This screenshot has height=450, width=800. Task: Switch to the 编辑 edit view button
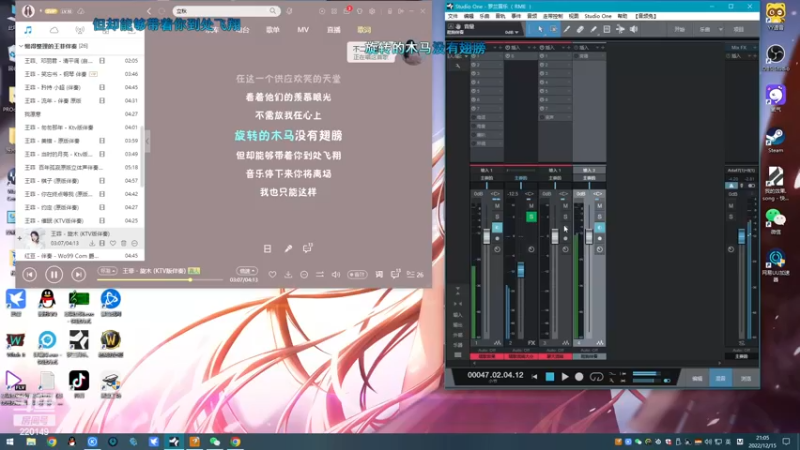pos(697,378)
